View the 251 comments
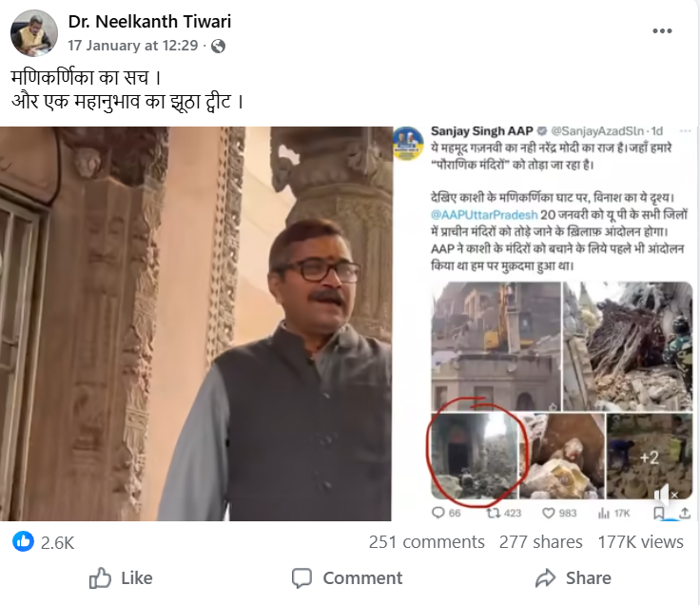 click(427, 541)
